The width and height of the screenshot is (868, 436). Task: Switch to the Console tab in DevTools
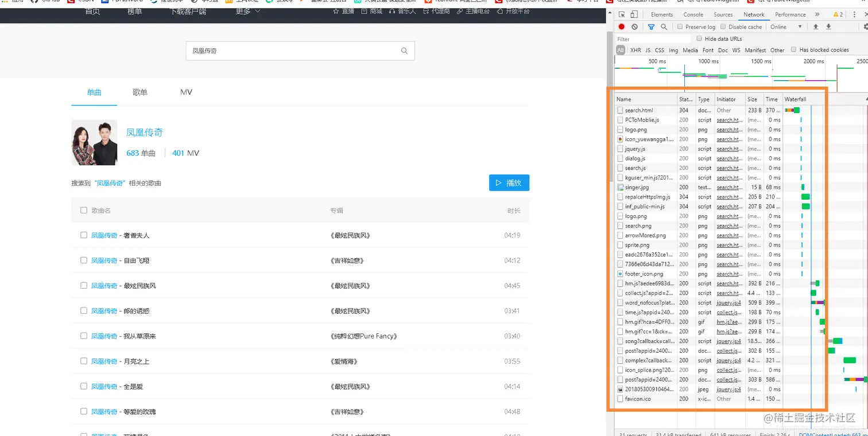693,14
